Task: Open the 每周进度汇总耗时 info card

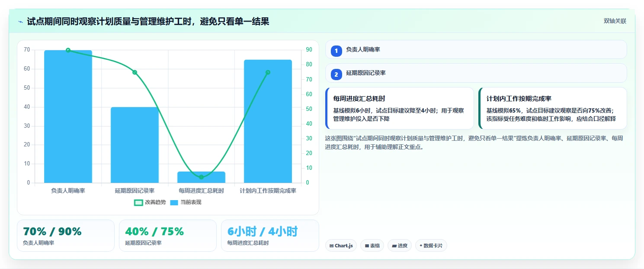Action: (399, 108)
